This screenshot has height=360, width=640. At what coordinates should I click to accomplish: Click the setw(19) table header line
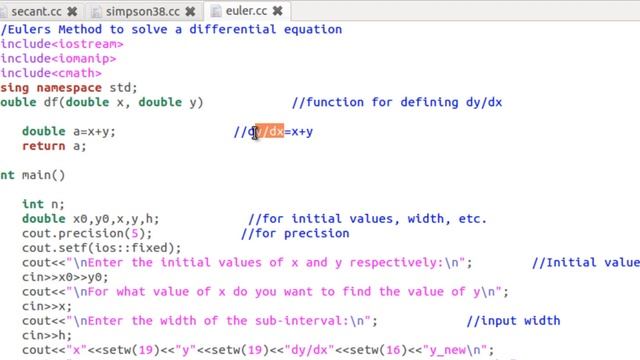click(258, 350)
